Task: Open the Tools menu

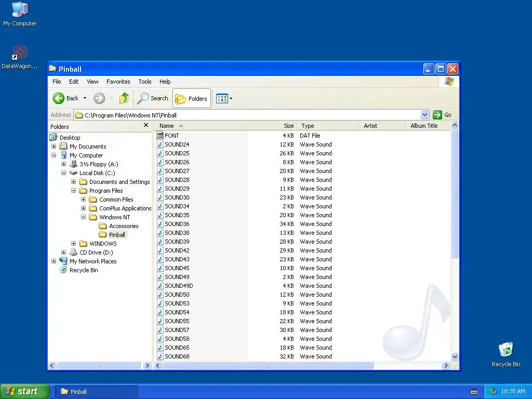Action: click(144, 82)
